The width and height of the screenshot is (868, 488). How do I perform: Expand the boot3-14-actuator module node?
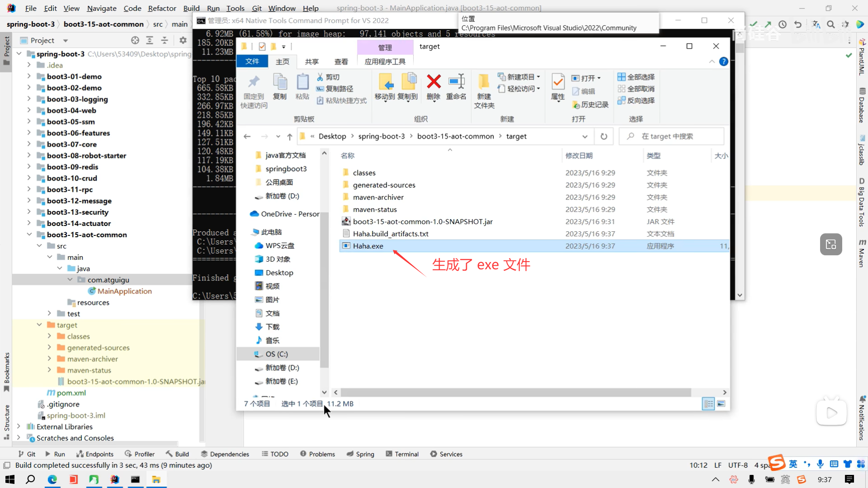29,223
